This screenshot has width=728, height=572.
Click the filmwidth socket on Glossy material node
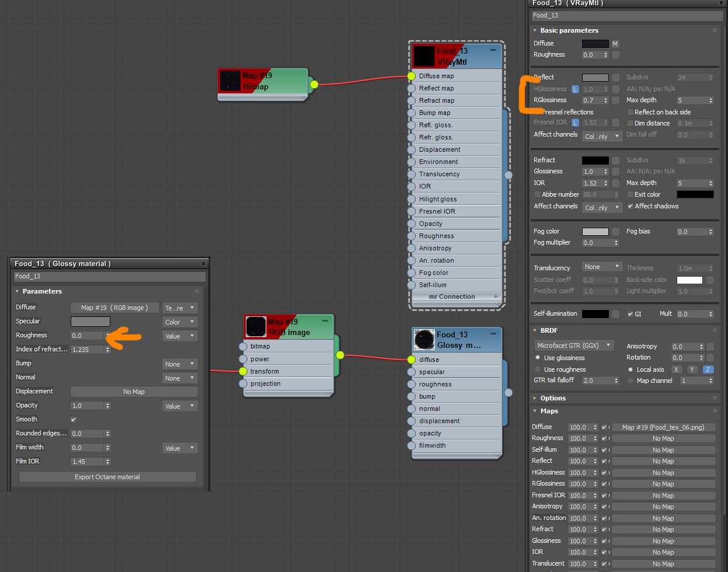tap(412, 445)
